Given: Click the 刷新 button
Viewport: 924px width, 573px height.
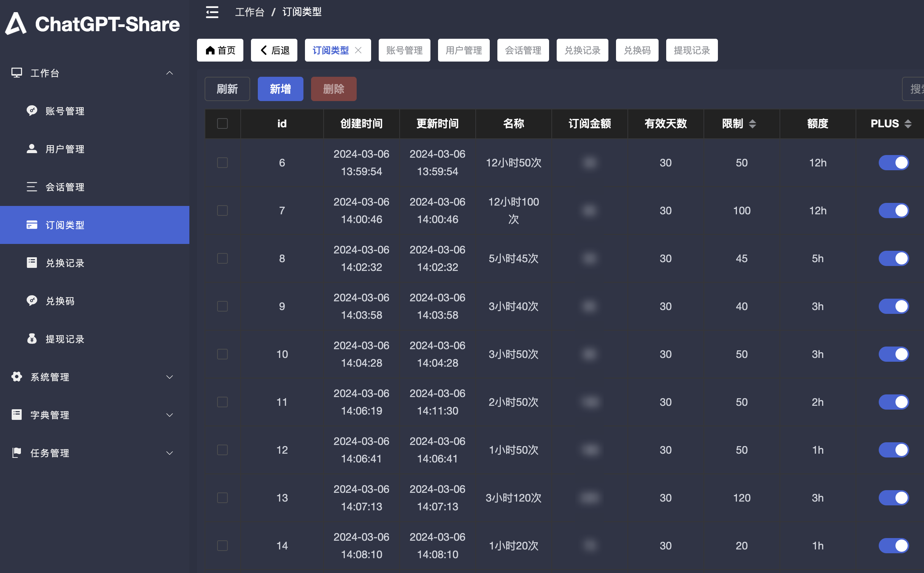Looking at the screenshot, I should (x=227, y=89).
